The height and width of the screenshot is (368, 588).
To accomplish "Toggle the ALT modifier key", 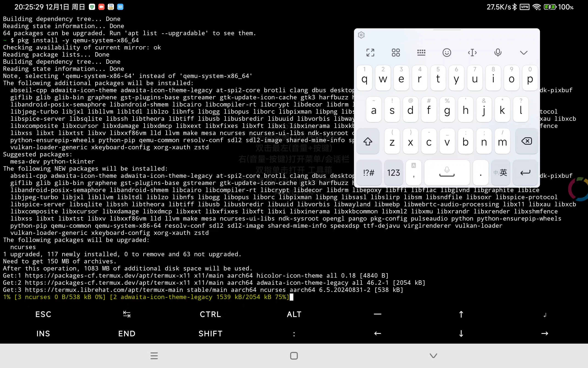I will click(294, 314).
